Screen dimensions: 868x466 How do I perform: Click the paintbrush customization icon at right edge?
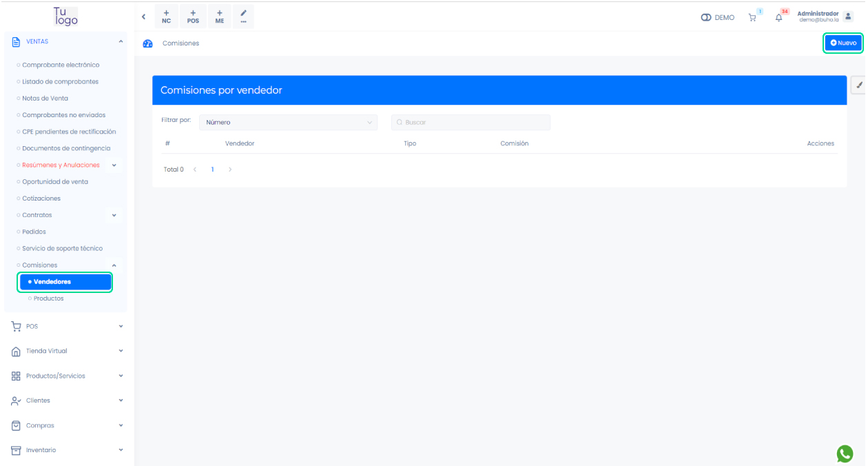coord(859,85)
